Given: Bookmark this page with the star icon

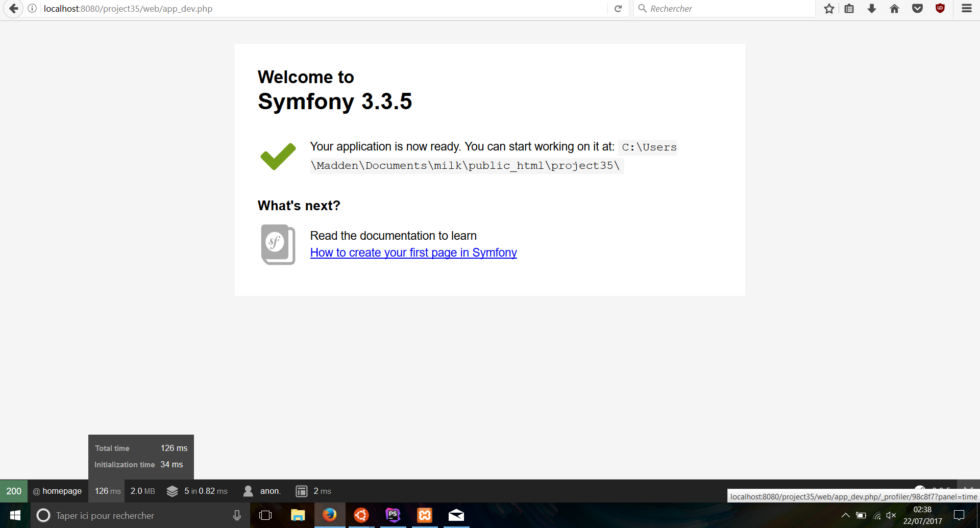Looking at the screenshot, I should [x=829, y=9].
